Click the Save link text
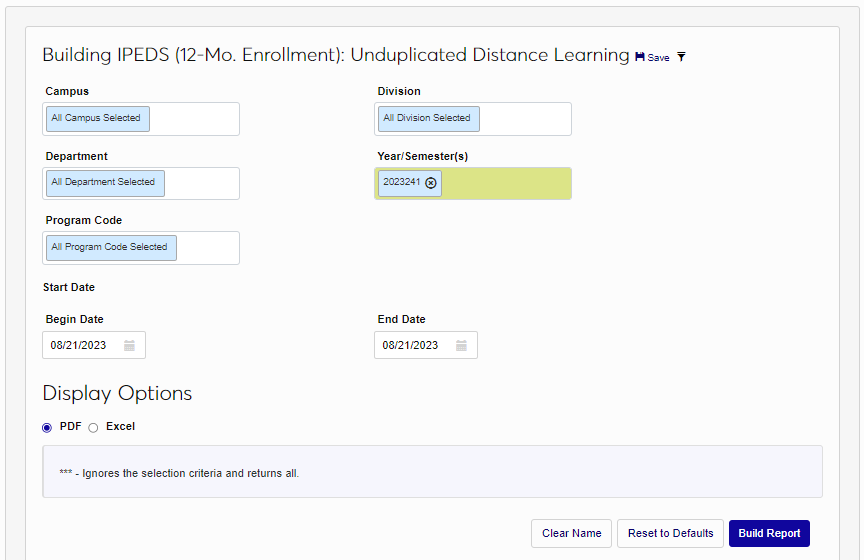This screenshot has width=864, height=560. [658, 57]
